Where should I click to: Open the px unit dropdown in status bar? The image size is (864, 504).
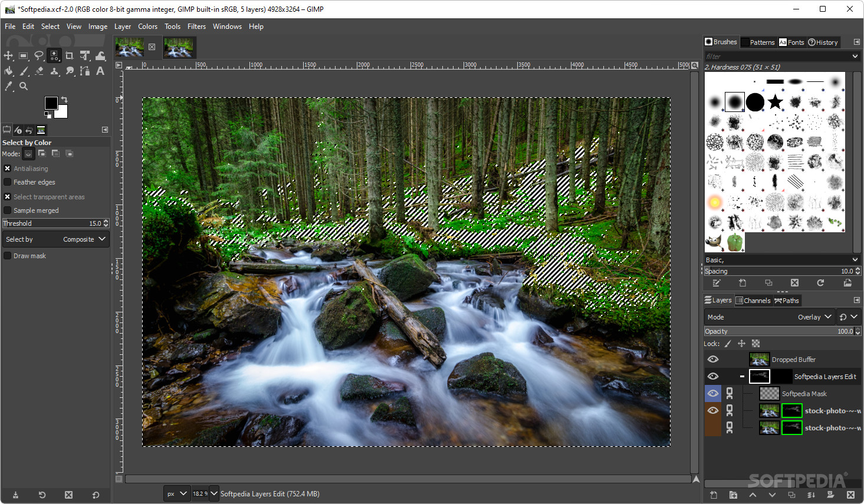176,494
